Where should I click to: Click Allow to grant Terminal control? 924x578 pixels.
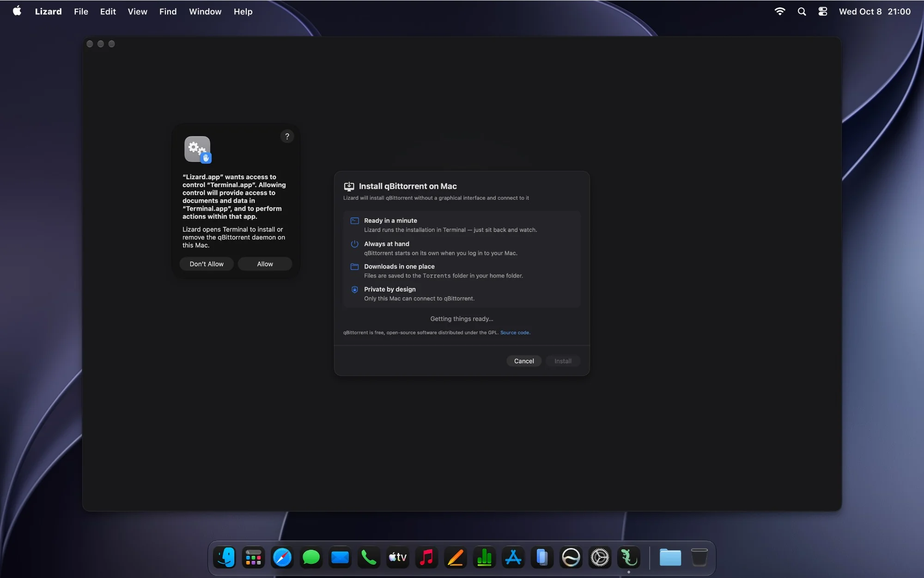[265, 264]
